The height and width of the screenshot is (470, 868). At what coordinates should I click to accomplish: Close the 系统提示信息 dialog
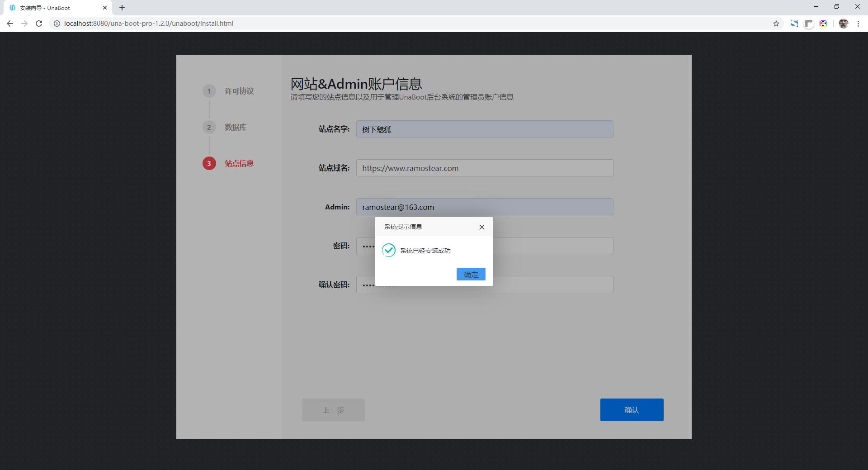pos(481,227)
